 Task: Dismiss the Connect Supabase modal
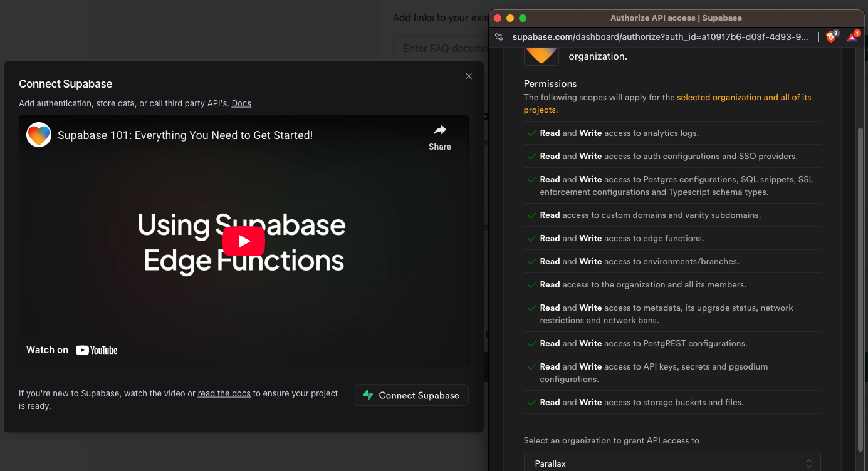[x=468, y=76]
